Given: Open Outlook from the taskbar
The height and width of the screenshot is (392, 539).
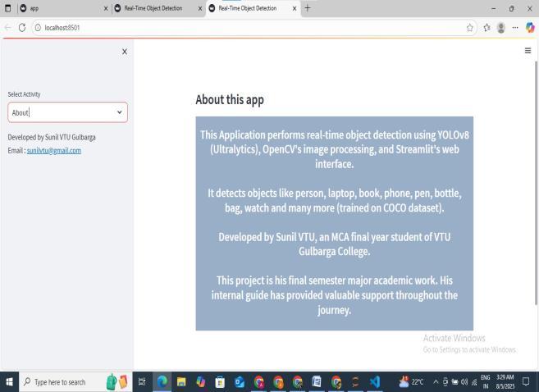Looking at the screenshot, I should click(x=240, y=381).
